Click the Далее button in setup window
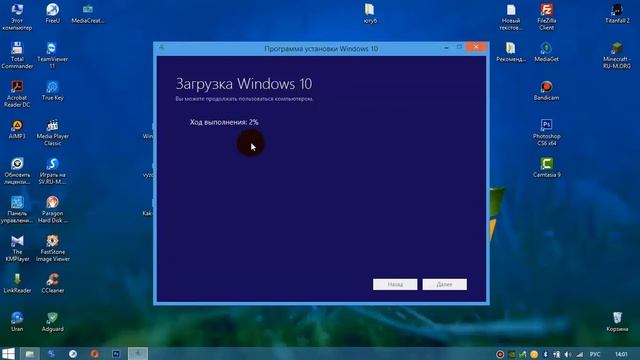 tap(444, 284)
